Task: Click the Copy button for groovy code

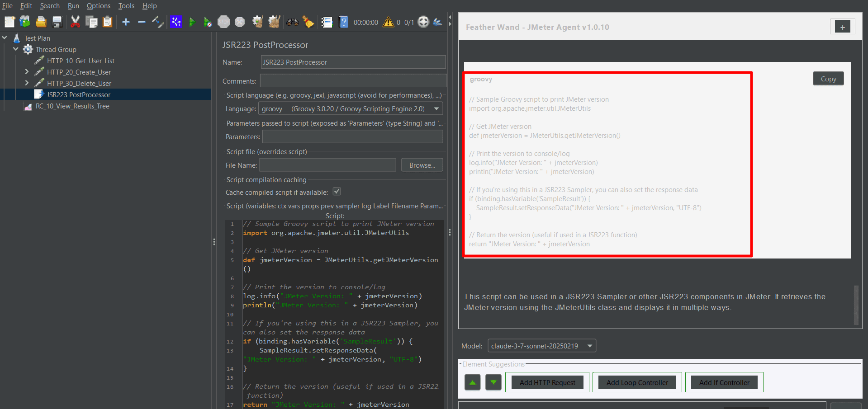Action: tap(828, 79)
